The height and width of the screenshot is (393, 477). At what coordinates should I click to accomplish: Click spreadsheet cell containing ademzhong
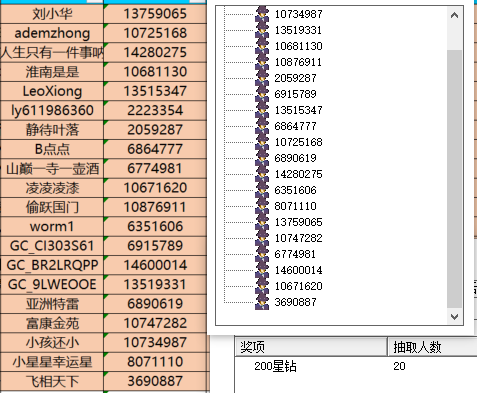52,33
